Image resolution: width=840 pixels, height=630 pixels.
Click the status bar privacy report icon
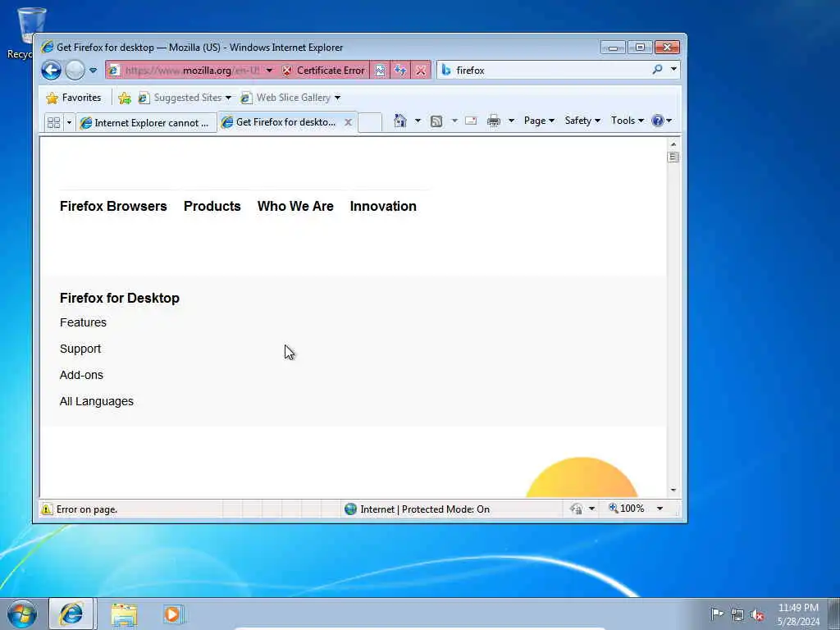coord(577,509)
